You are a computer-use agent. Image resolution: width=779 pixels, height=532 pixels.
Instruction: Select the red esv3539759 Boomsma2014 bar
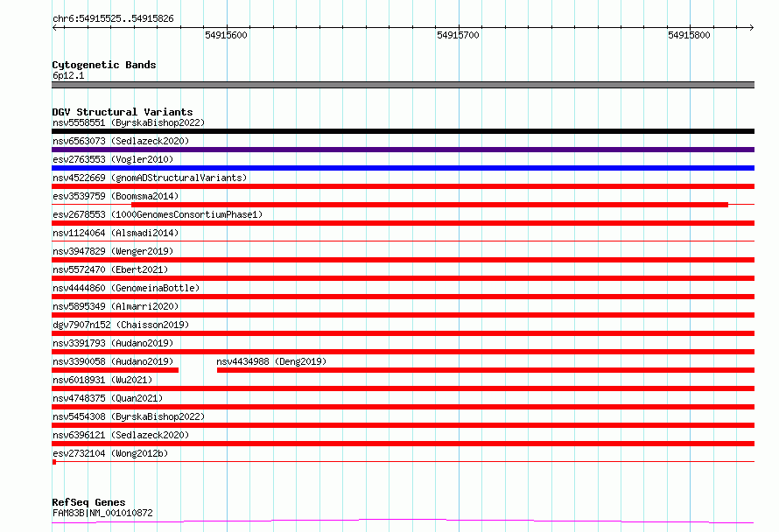[x=430, y=205]
